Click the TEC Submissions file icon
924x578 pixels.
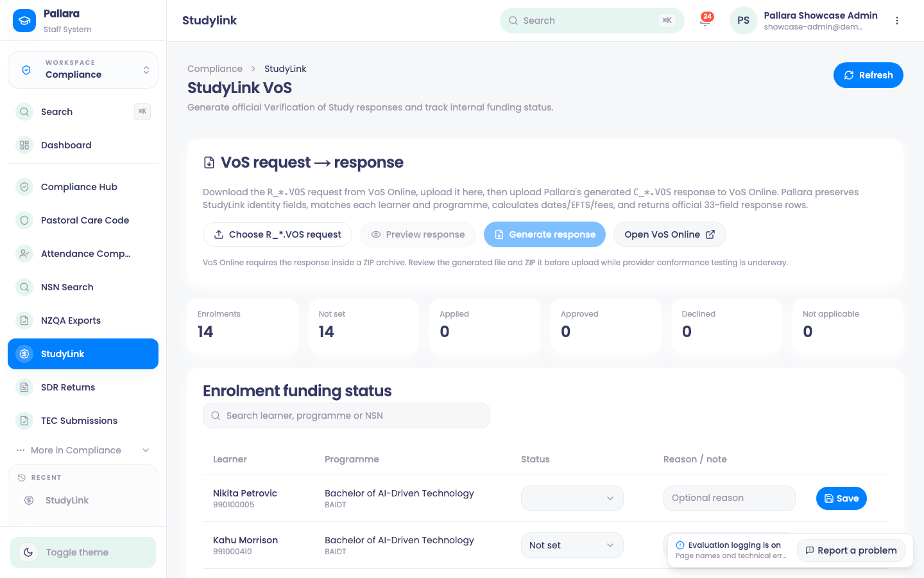pyautogui.click(x=24, y=421)
